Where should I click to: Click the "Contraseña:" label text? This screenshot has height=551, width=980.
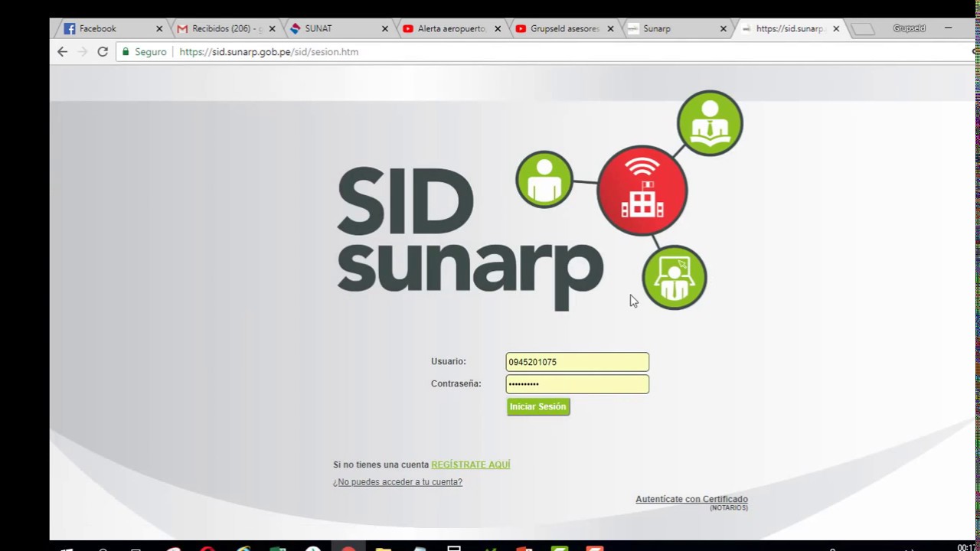pyautogui.click(x=456, y=383)
